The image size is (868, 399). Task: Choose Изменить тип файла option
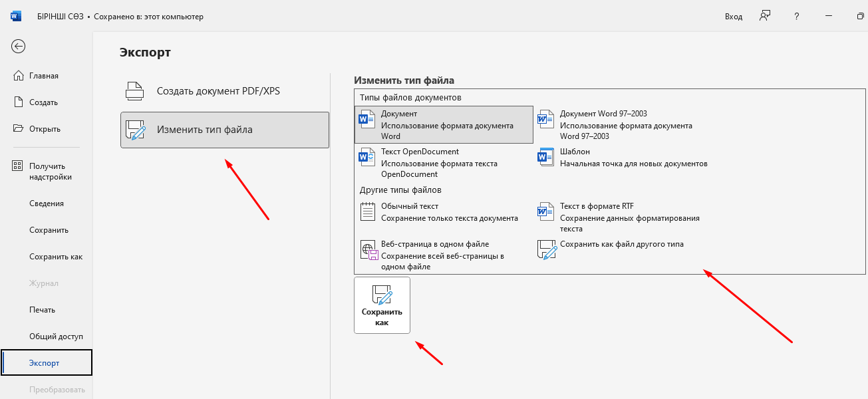click(225, 130)
